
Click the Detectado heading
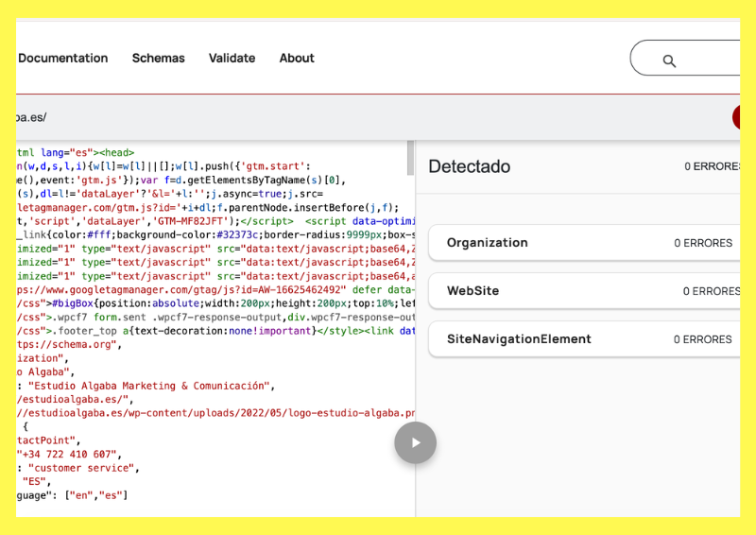(x=469, y=166)
